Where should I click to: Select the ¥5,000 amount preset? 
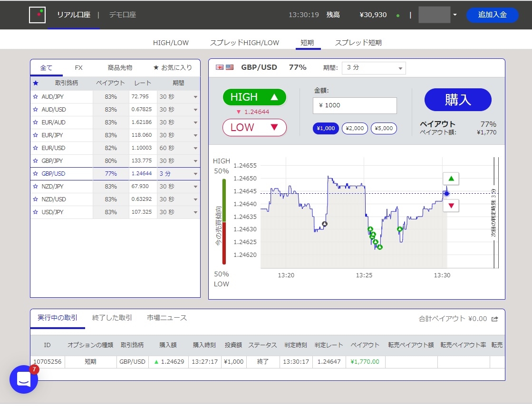point(384,128)
